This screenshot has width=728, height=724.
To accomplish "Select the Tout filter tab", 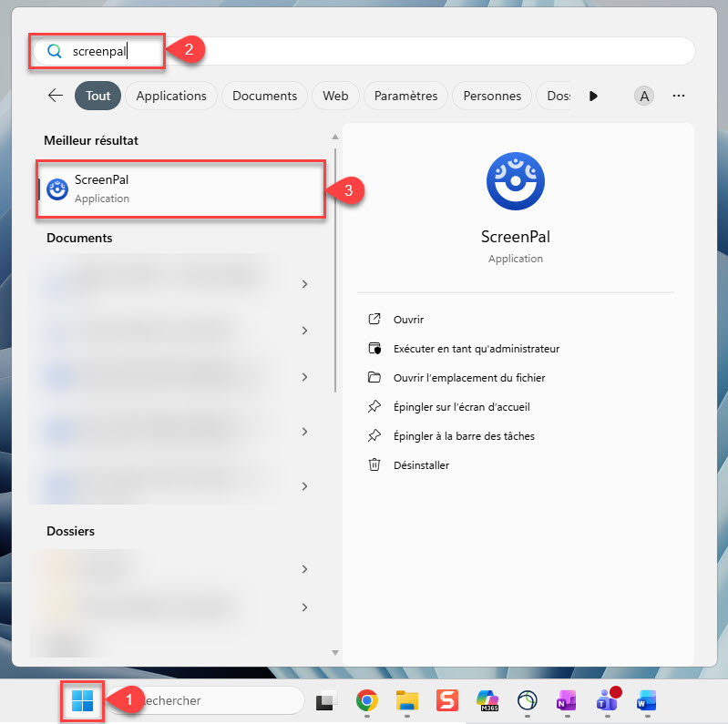I will (98, 96).
